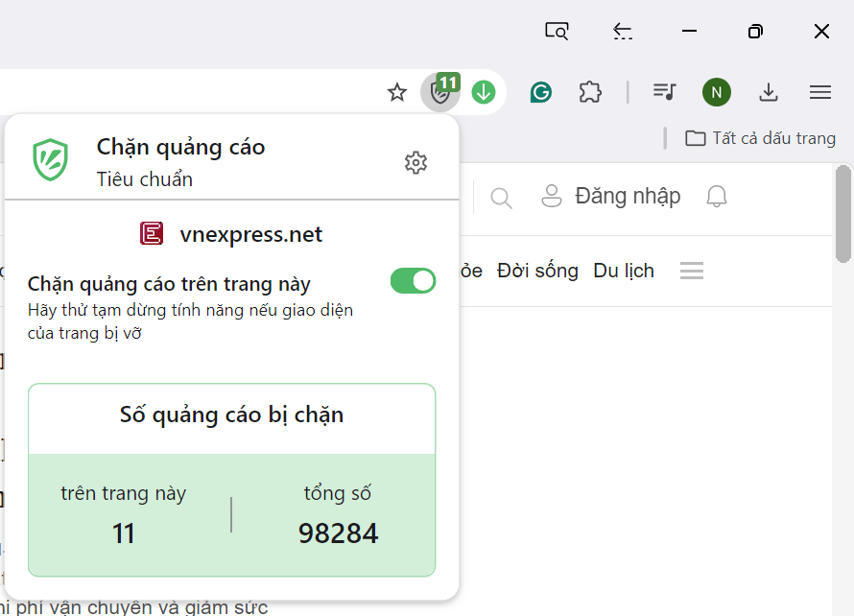Open the browser main hamburger menu

(x=819, y=92)
